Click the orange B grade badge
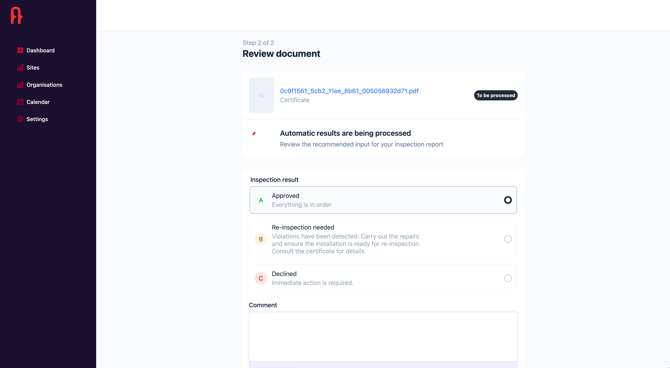Viewport: 670px width, 368px height. 261,239
